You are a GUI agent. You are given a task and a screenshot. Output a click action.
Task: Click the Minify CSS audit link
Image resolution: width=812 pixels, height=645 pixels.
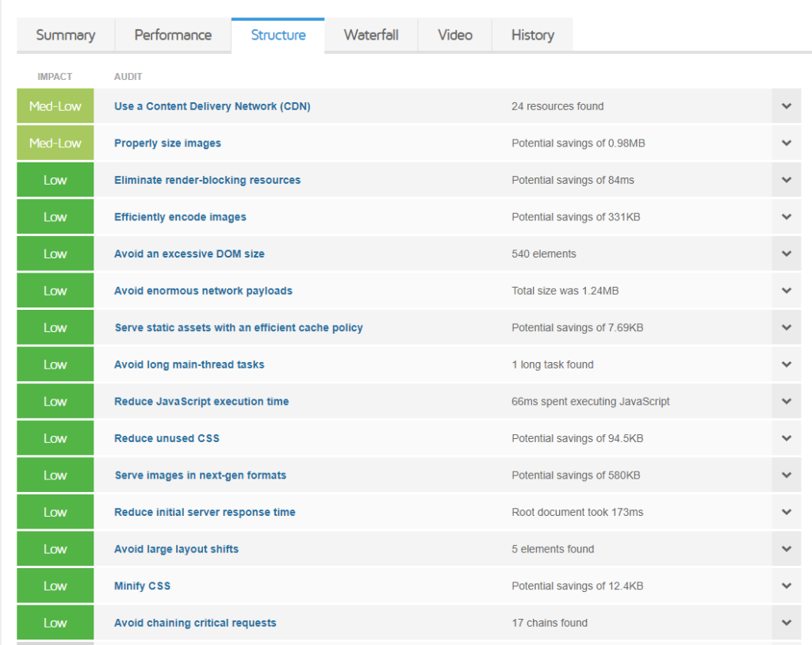click(x=143, y=586)
